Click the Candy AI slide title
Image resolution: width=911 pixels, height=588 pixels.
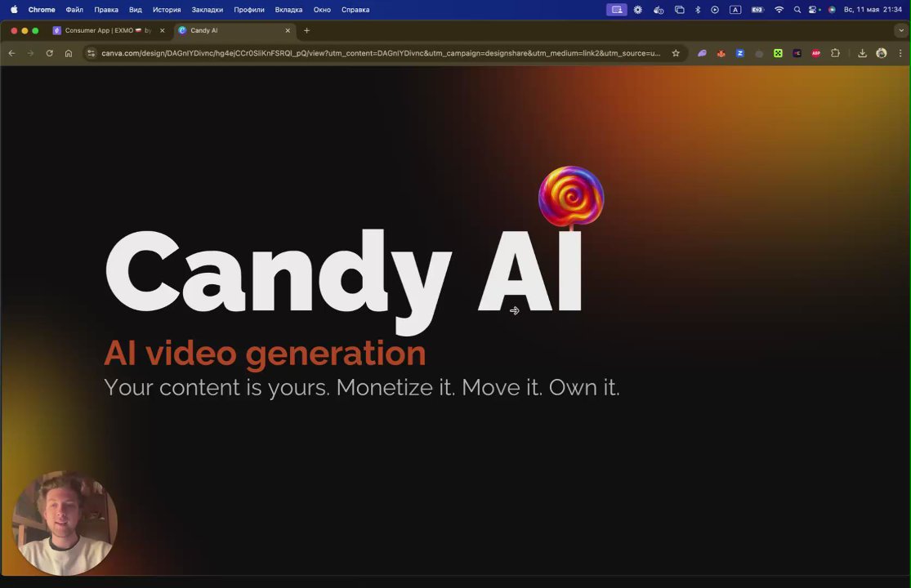pos(343,282)
